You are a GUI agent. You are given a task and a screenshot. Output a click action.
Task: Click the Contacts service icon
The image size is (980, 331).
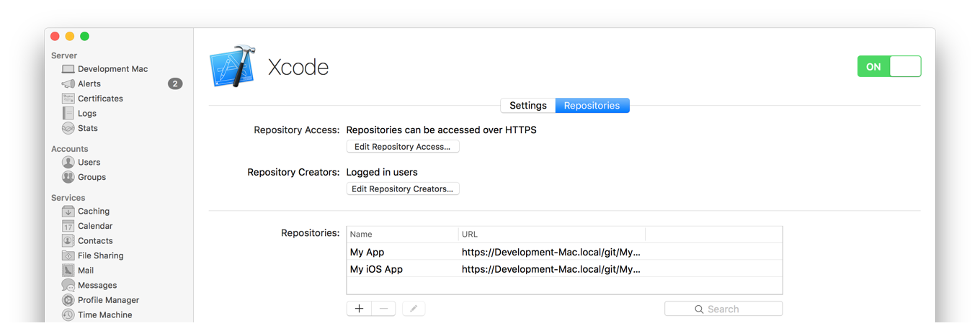tap(68, 241)
